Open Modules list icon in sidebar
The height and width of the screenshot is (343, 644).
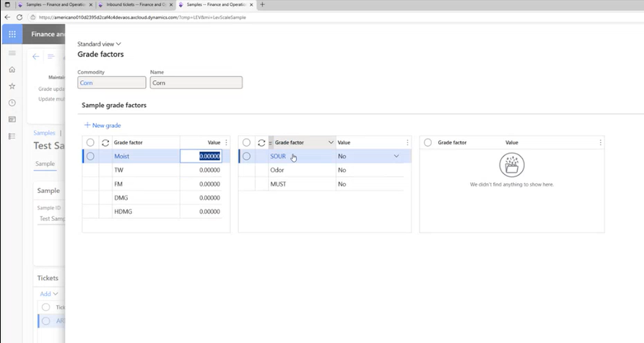coord(12,136)
